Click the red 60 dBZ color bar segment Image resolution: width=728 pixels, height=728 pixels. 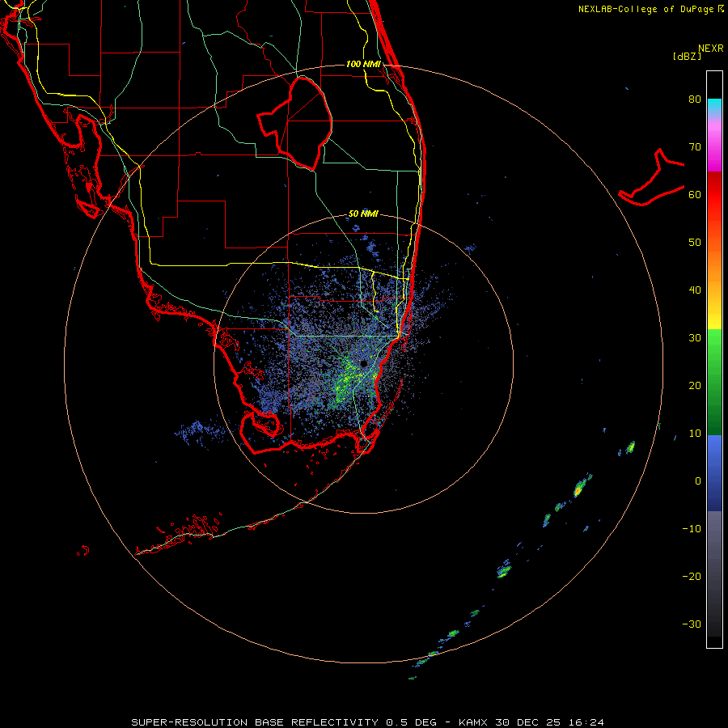(x=714, y=195)
